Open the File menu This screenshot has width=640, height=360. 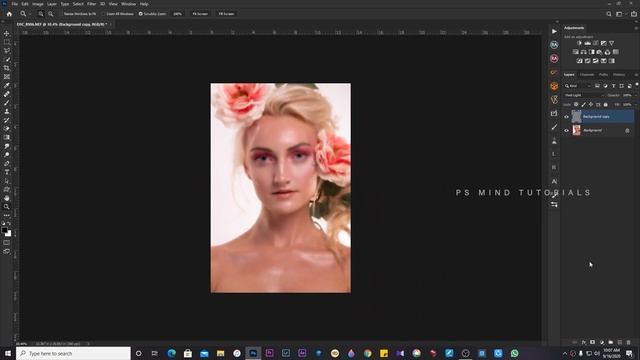(14, 4)
